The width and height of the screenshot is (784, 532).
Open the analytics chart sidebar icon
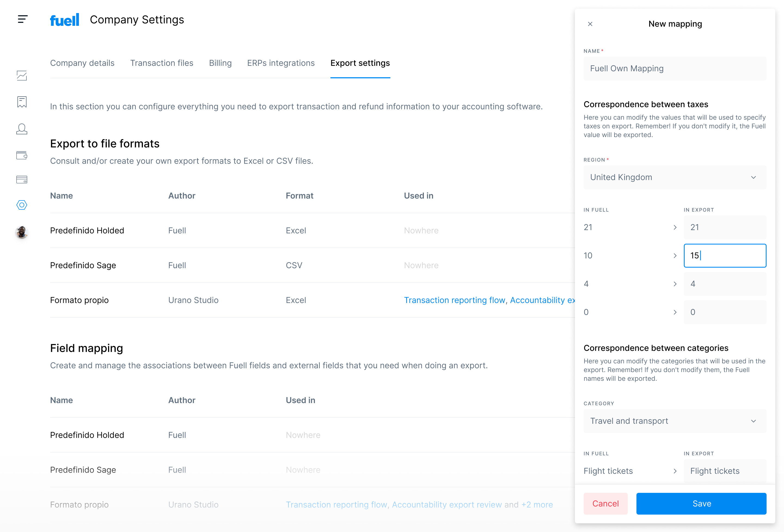click(22, 76)
